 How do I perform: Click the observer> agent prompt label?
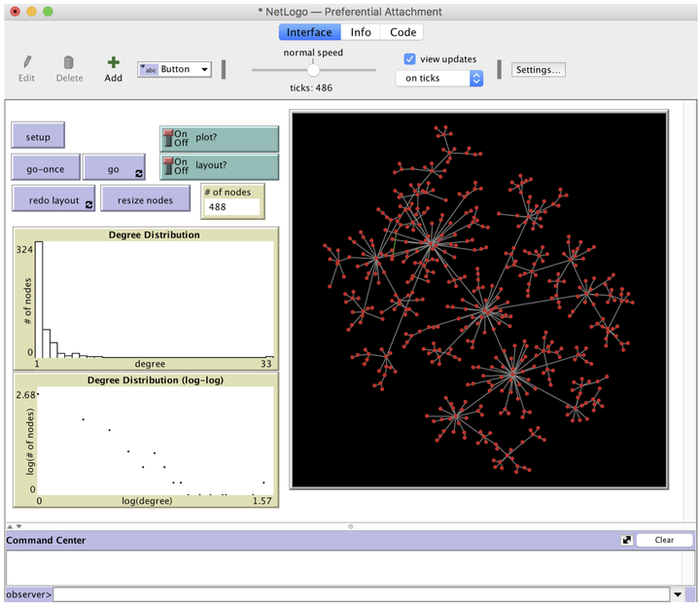click(28, 594)
